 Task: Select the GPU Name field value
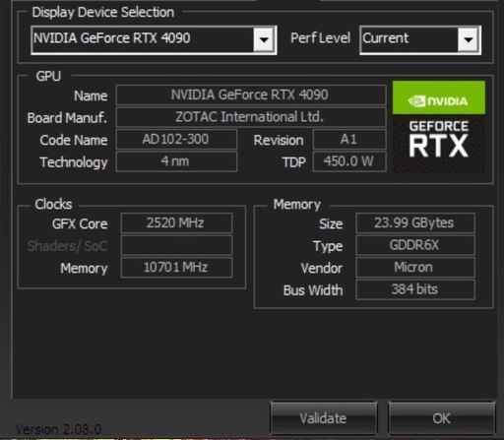coord(251,94)
